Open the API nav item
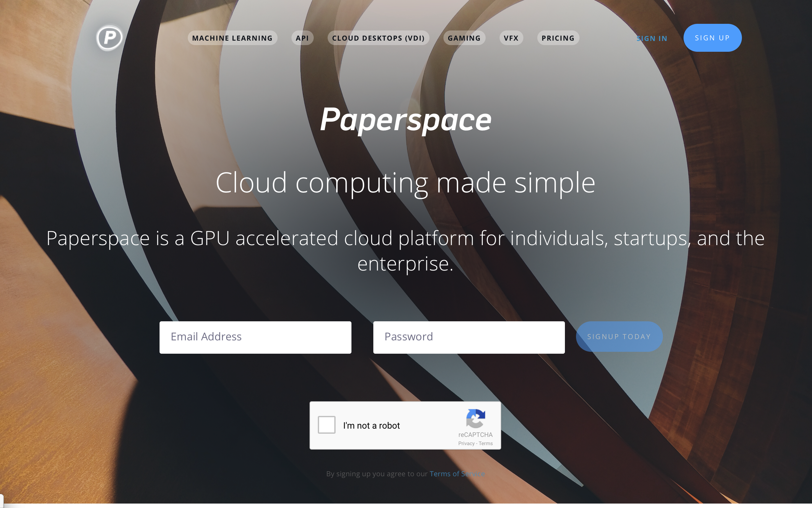Viewport: 812px width, 508px height. 302,38
